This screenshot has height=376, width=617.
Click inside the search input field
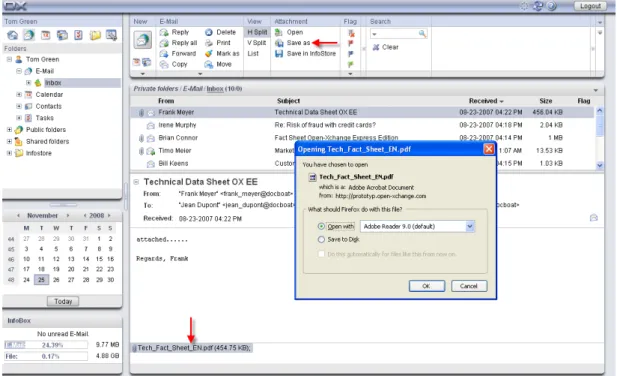(x=397, y=34)
